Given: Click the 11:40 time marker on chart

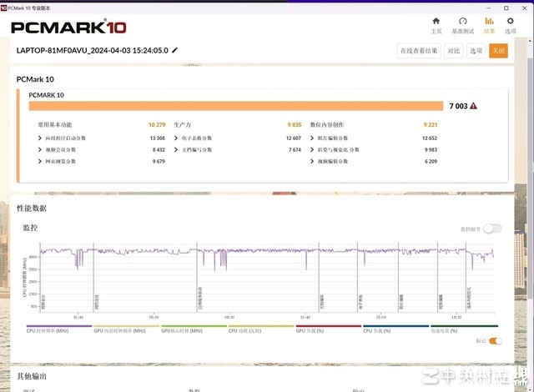Looking at the screenshot, I should click(305, 317).
